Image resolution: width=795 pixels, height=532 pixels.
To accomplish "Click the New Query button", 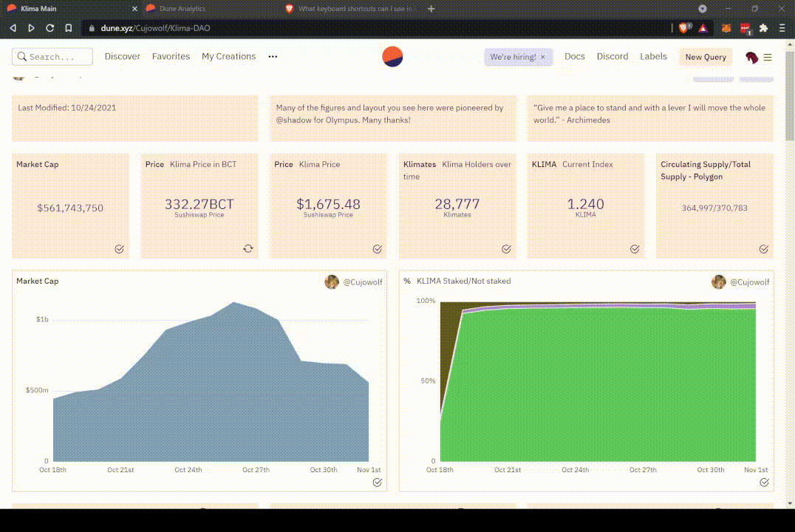I will click(x=706, y=57).
